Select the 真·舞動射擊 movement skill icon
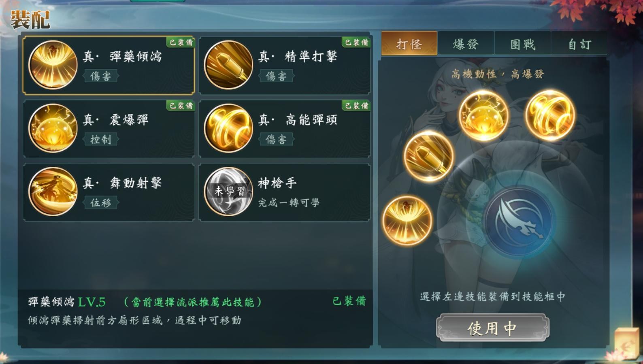 (x=53, y=191)
